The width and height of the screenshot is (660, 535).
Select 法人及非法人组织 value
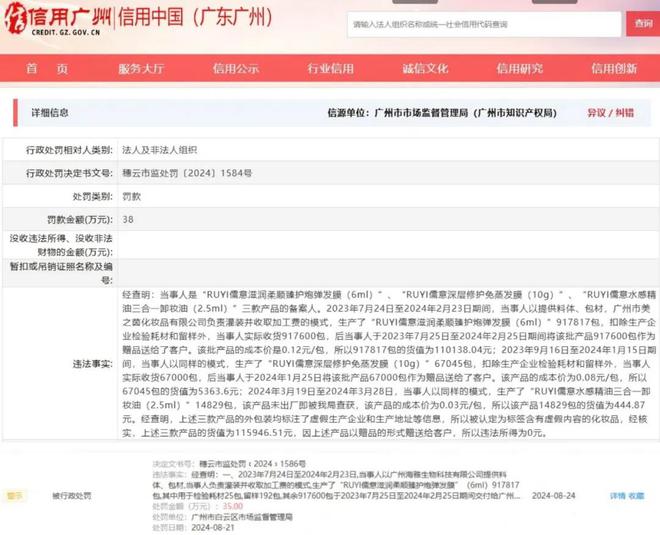tap(160, 150)
